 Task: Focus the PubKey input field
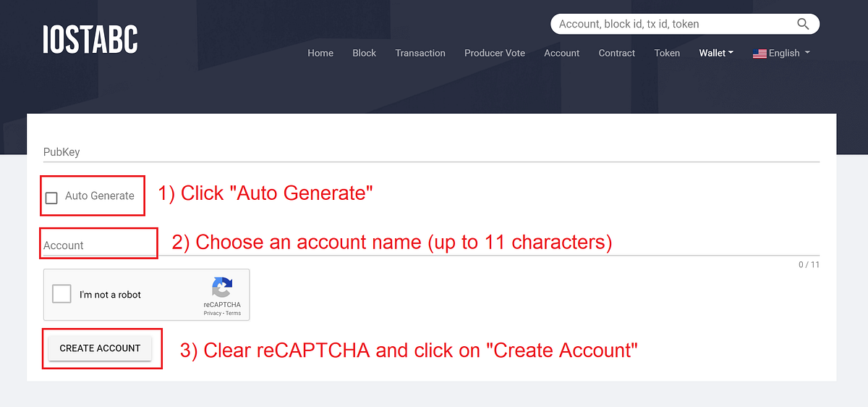431,152
